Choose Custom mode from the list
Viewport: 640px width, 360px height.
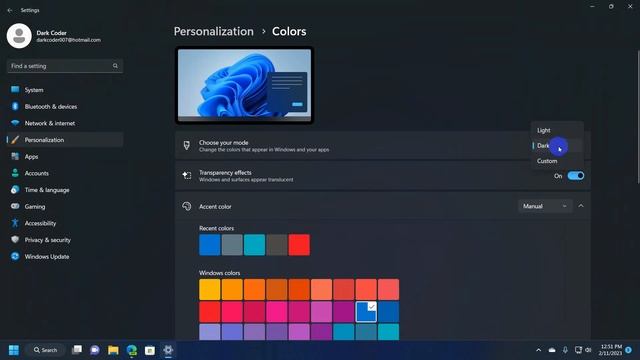557,161
